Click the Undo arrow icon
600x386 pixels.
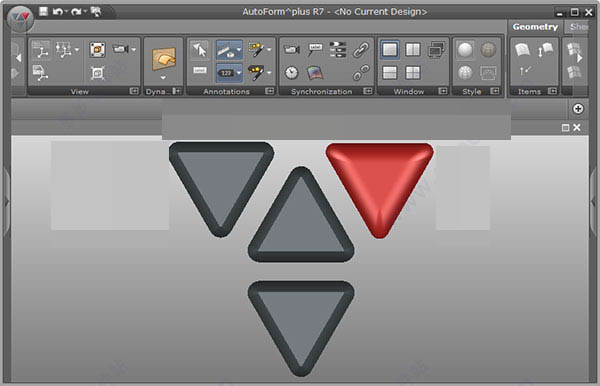[x=57, y=12]
